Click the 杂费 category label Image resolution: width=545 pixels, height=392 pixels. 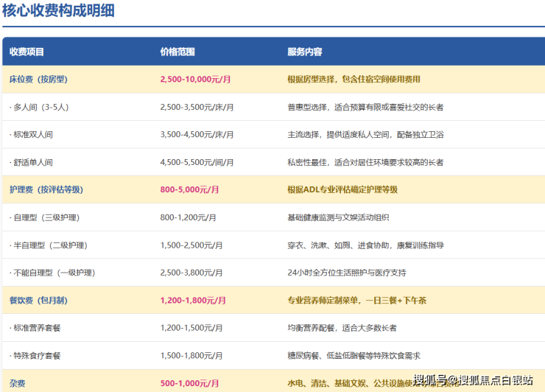pyautogui.click(x=18, y=383)
